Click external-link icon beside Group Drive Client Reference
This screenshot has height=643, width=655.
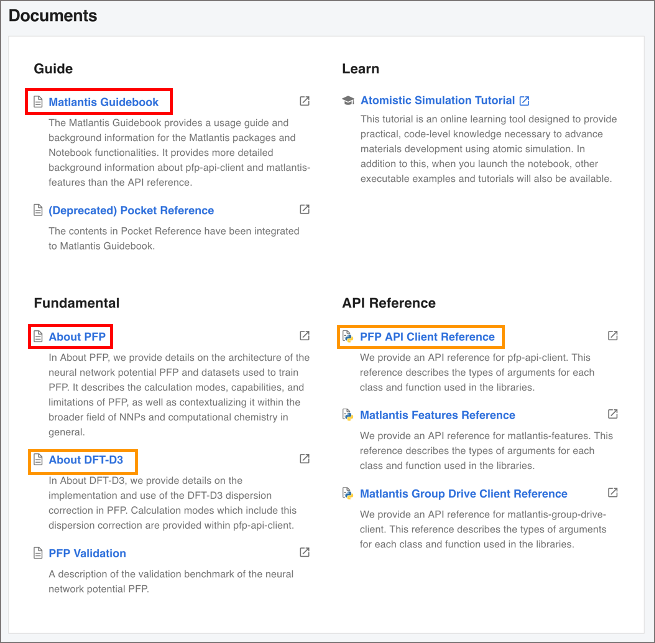click(x=613, y=493)
